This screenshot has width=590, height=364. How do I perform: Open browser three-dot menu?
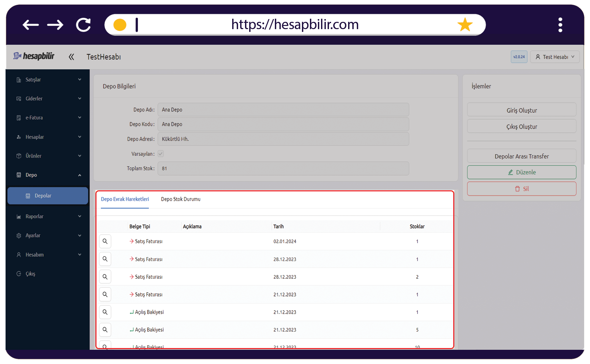[560, 25]
